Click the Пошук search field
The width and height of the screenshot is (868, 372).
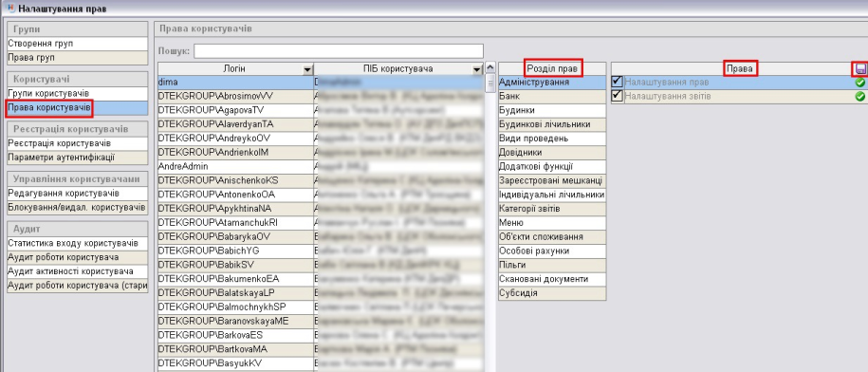339,51
